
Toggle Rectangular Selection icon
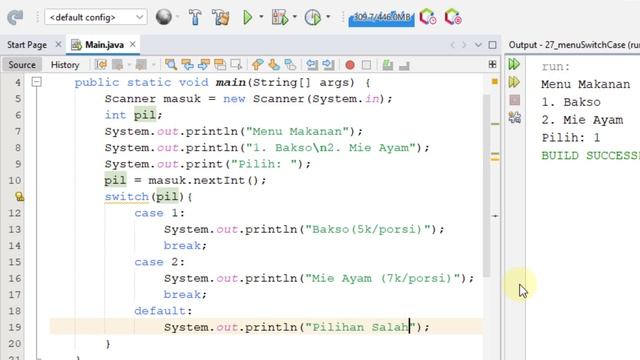236,64
